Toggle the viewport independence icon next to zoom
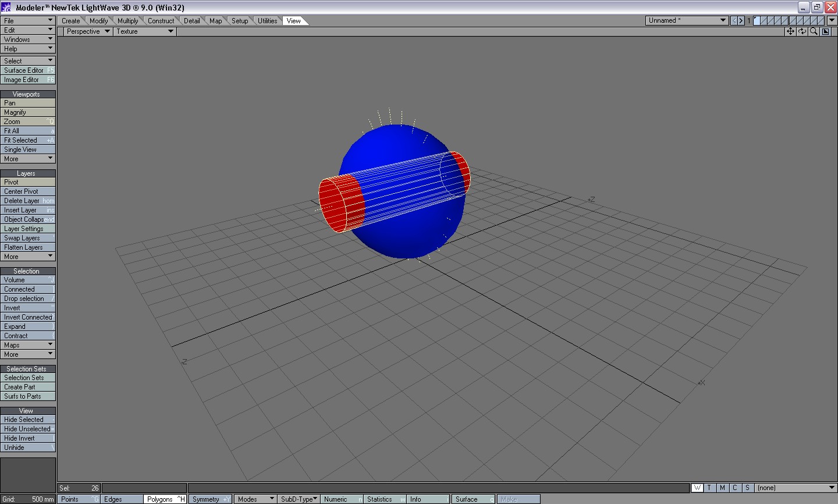The image size is (838, 504). pos(825,31)
